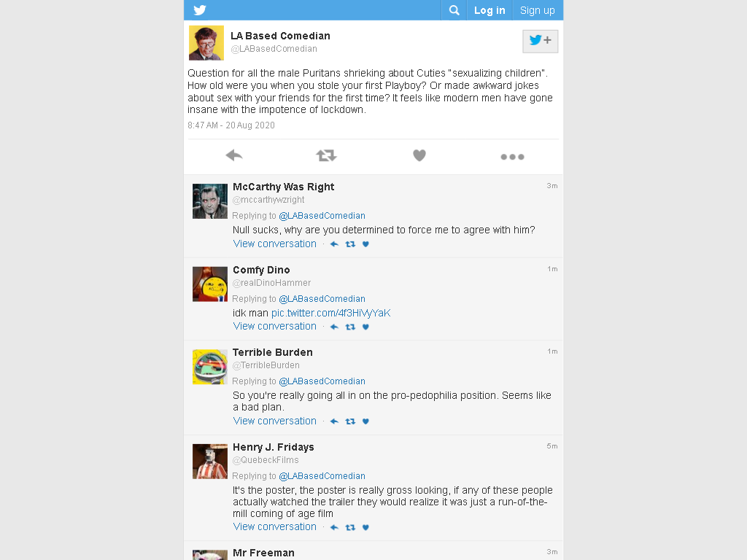
Task: Reply to the main tweet
Action: click(x=234, y=155)
